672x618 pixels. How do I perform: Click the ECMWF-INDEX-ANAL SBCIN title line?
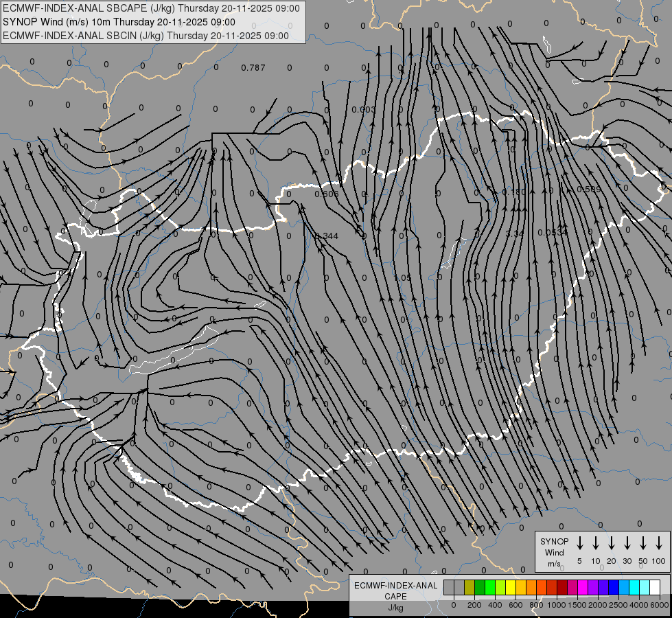146,36
